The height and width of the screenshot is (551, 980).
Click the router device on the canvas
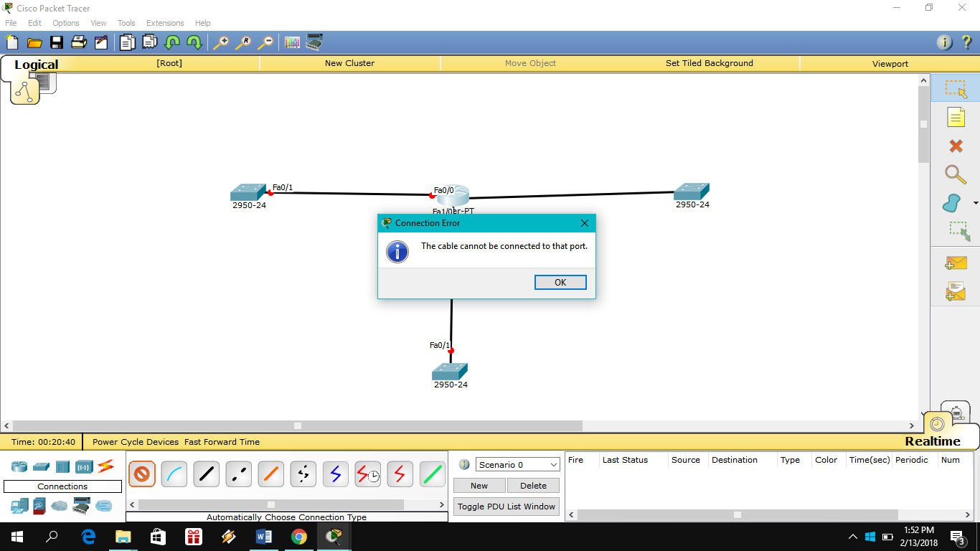click(453, 194)
